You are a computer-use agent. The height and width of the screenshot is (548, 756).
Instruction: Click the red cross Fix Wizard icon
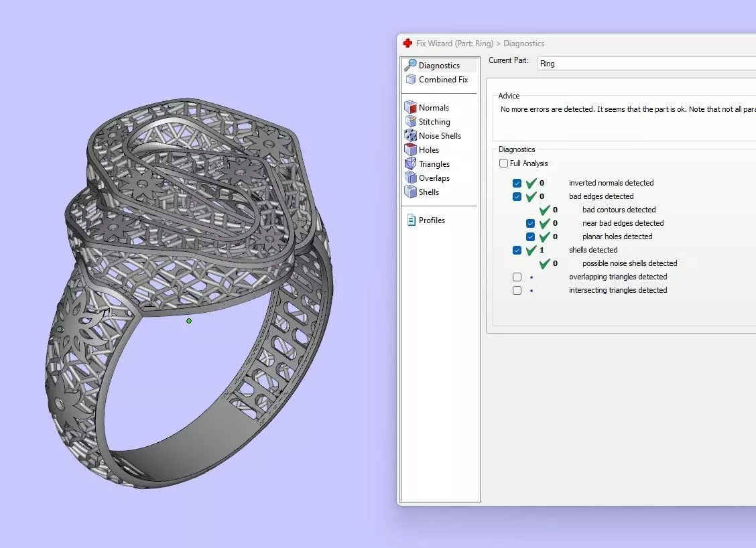click(x=407, y=43)
